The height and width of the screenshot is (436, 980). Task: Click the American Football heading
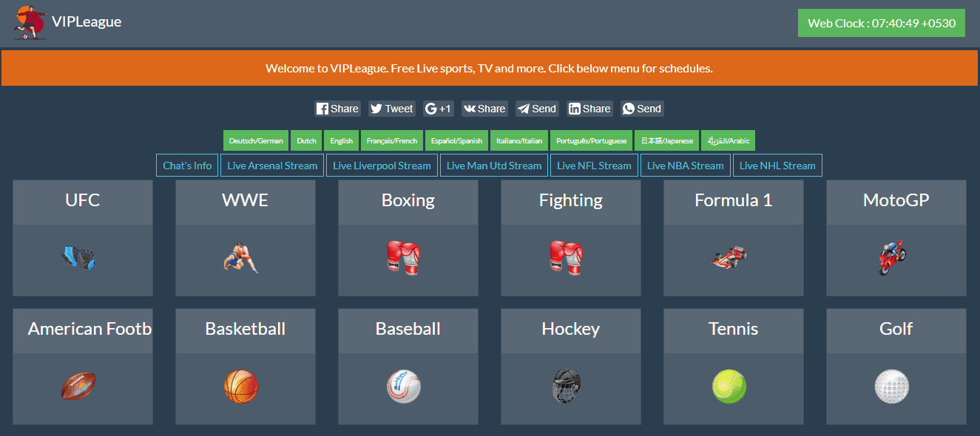click(x=89, y=329)
